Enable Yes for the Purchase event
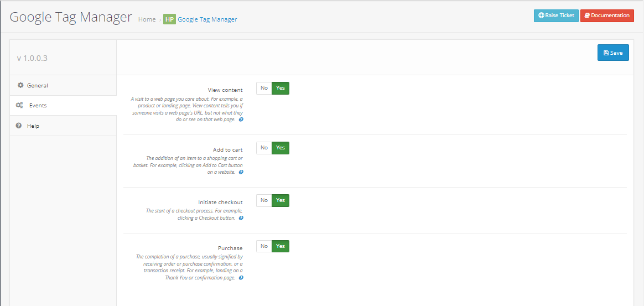Image resolution: width=644 pixels, height=306 pixels. click(x=281, y=246)
